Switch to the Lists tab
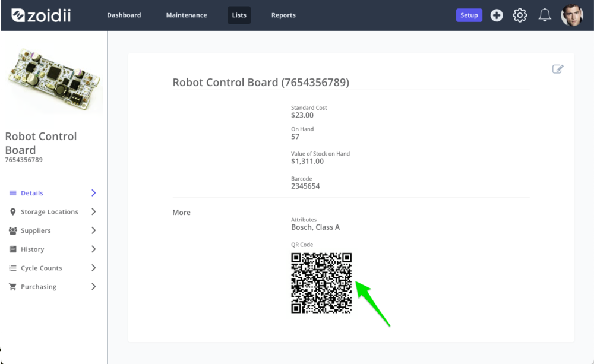Screen dimensions: 594x364 (x=239, y=15)
